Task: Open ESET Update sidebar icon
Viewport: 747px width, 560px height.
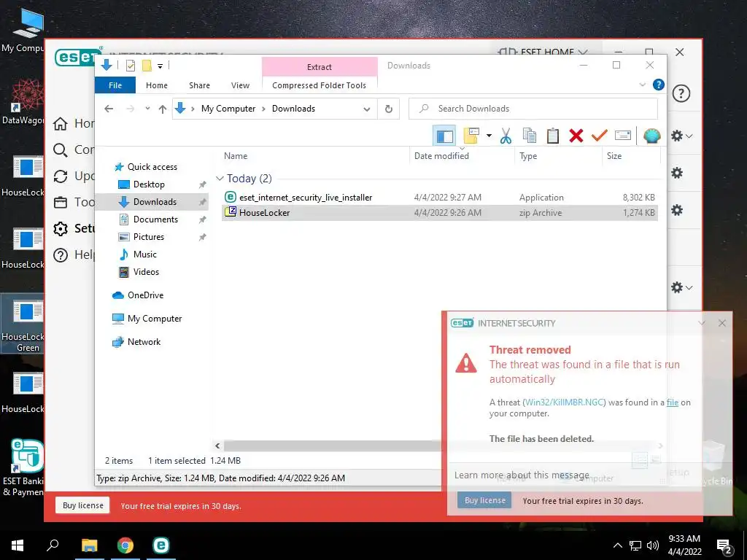Action: click(x=61, y=176)
